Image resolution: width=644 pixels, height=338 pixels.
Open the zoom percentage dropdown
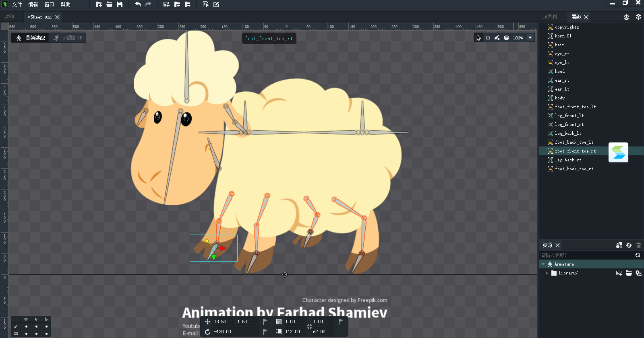coord(530,38)
